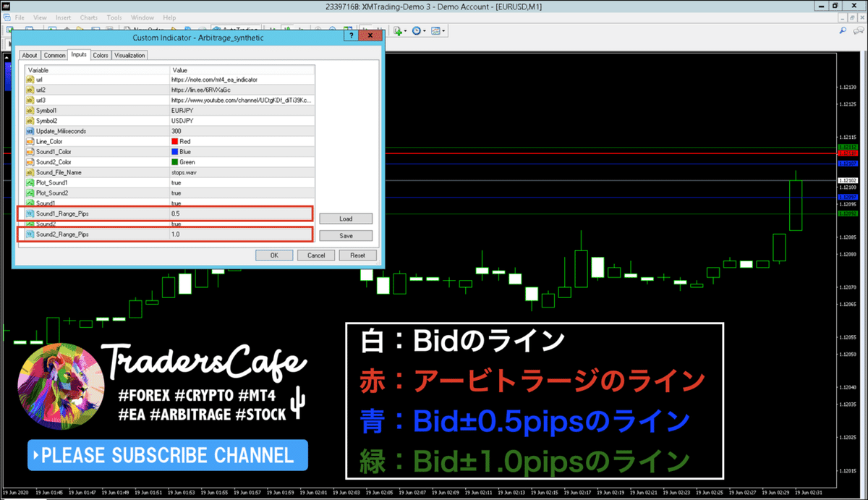Expand the indicators list dropdown arrow
This screenshot has height=500, width=868.
point(407,31)
